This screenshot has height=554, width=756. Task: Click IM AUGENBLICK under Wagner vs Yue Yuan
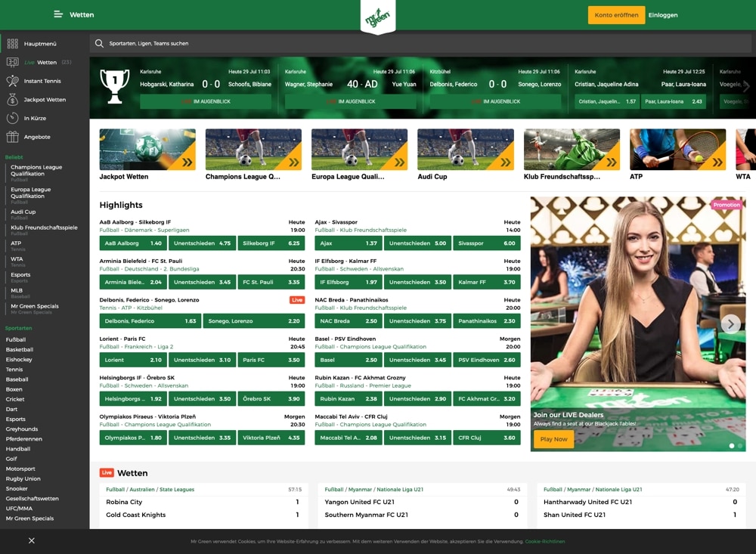click(x=351, y=102)
